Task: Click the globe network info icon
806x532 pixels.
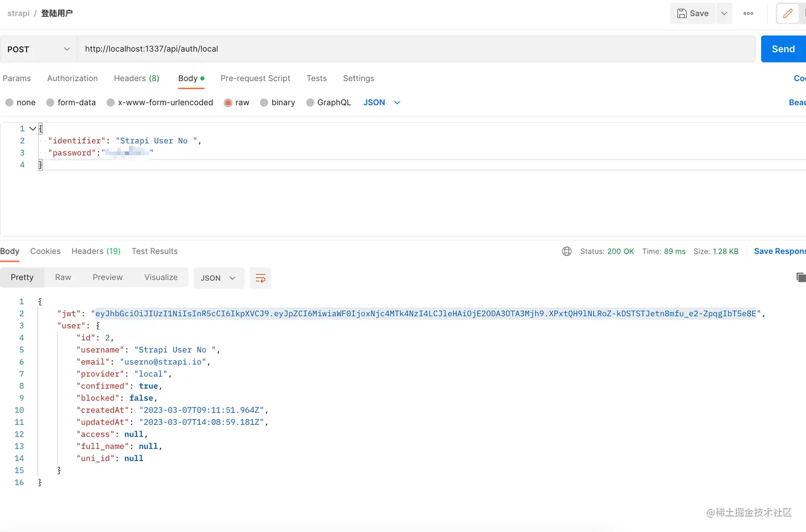Action: 567,251
